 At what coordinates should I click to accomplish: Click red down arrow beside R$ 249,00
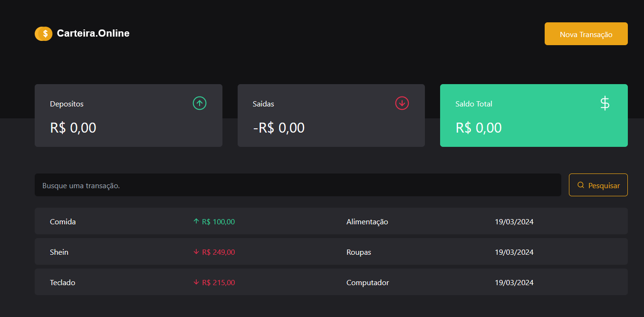[196, 252]
